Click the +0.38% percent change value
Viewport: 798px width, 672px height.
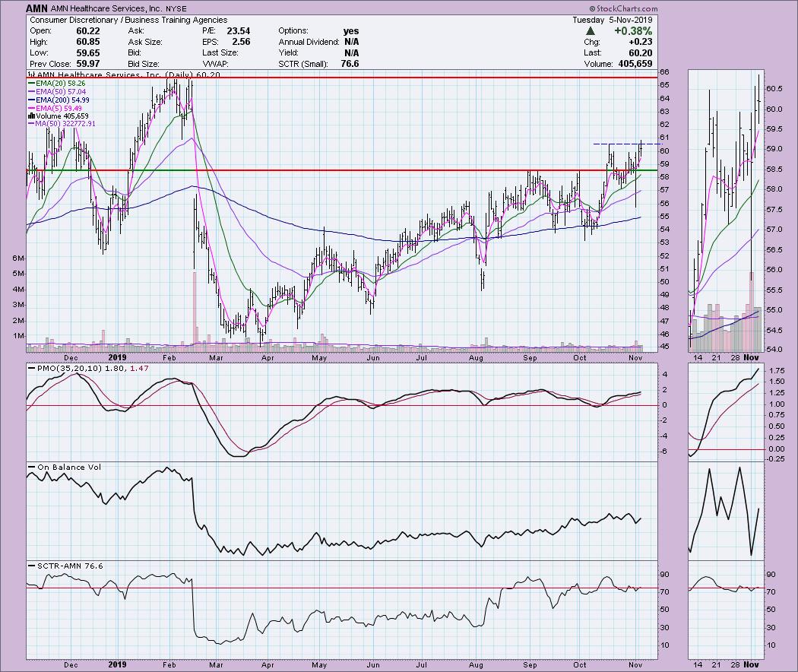tap(633, 31)
